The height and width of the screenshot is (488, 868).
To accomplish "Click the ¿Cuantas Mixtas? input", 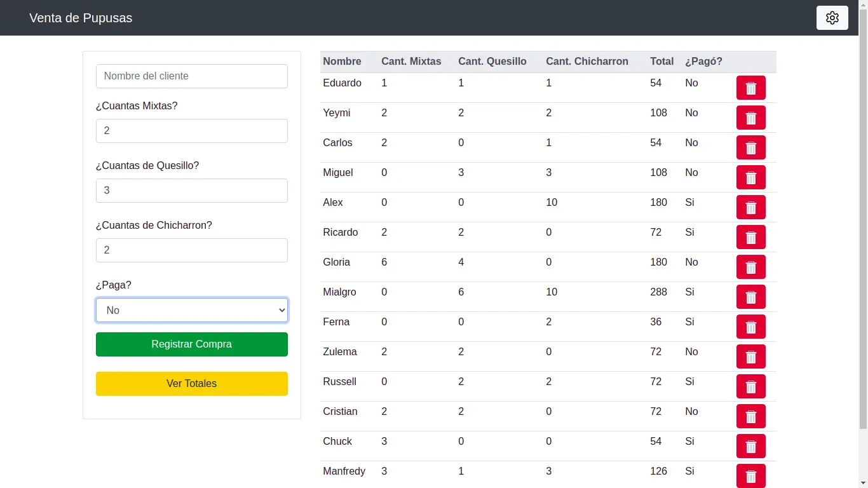I will pyautogui.click(x=191, y=131).
